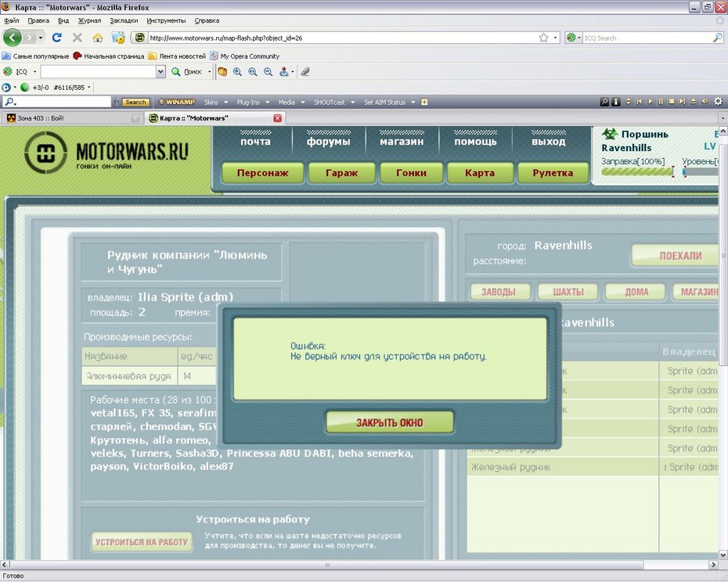Click the ICQ toolbar theater masks icon

click(222, 71)
